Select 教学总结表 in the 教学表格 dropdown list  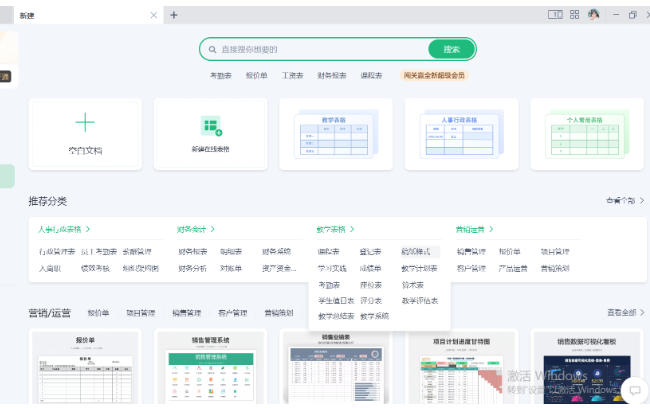point(336,316)
